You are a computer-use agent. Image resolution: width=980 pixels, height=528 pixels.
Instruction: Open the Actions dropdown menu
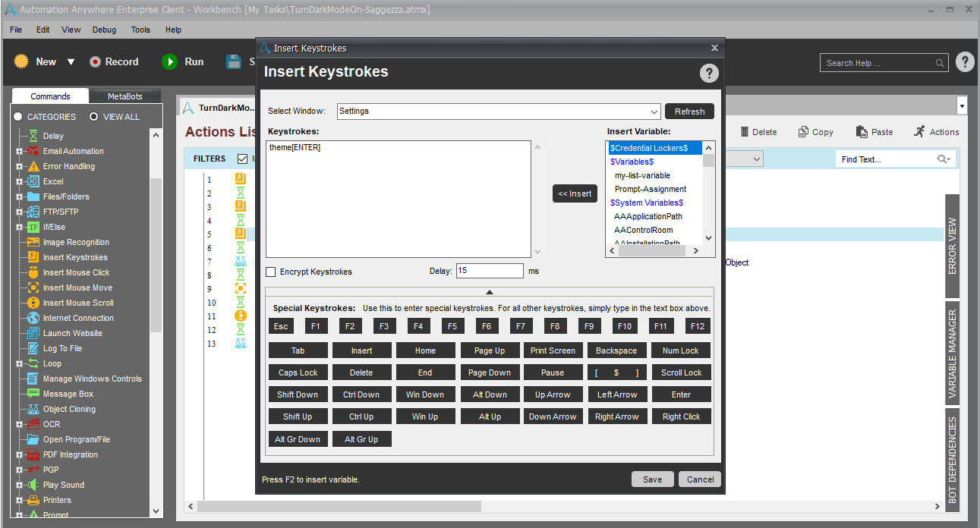937,132
